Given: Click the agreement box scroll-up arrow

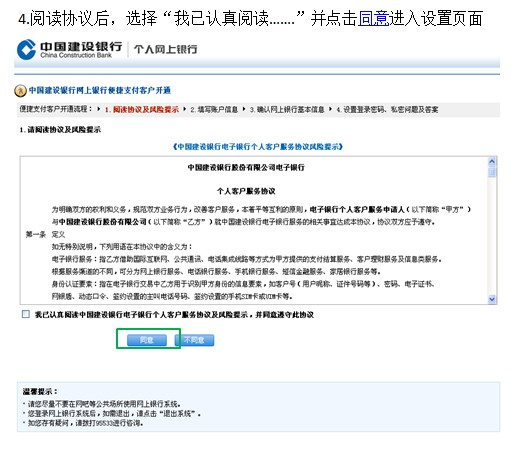Looking at the screenshot, I should click(492, 161).
